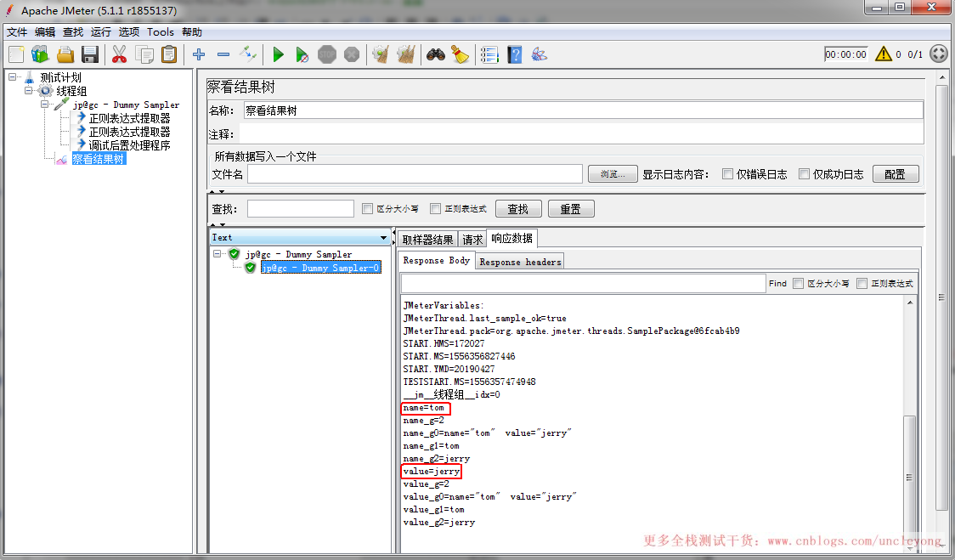Clear results with single broom icon

(x=381, y=55)
